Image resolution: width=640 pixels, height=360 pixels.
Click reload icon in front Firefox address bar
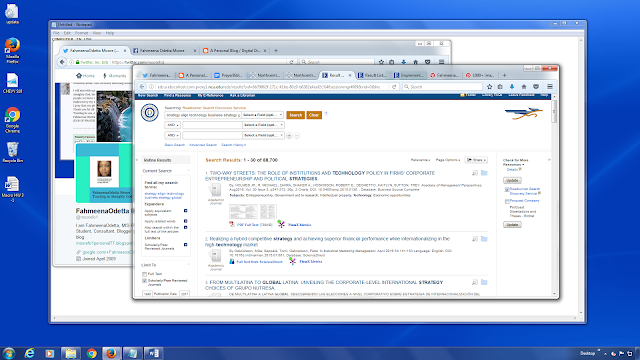394,87
